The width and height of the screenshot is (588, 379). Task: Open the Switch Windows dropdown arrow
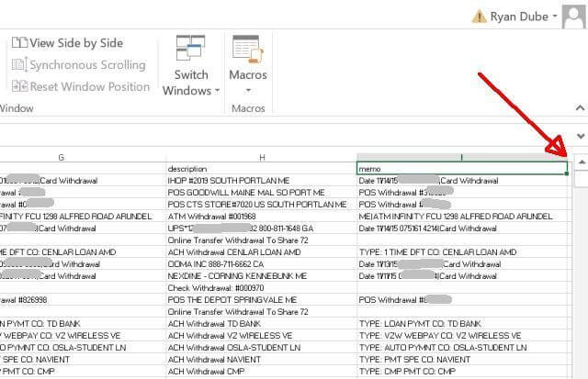[217, 91]
